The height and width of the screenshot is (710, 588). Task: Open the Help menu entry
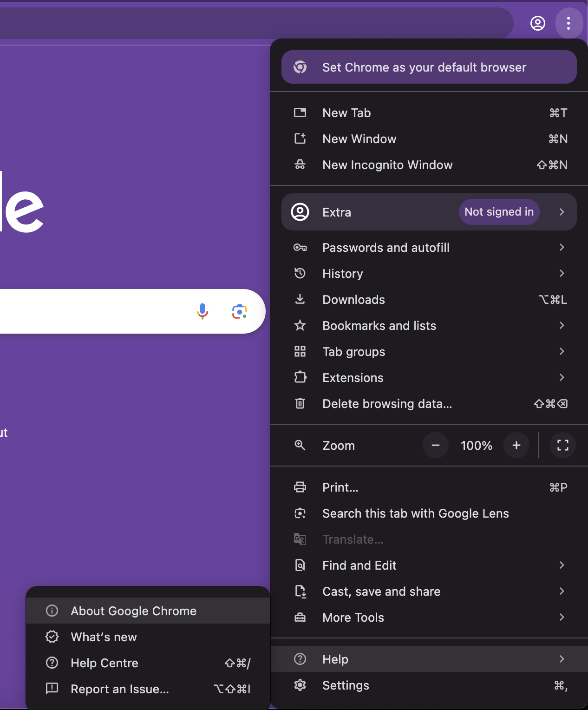coord(429,659)
